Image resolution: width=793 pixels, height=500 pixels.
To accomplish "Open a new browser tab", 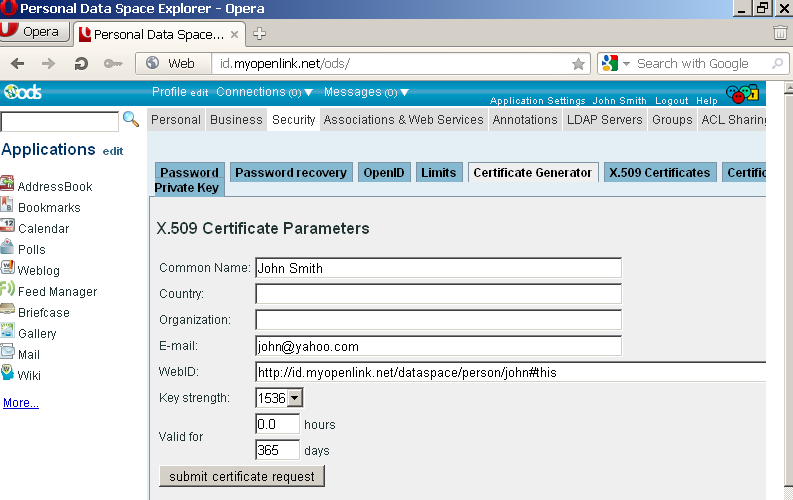I will 260,33.
